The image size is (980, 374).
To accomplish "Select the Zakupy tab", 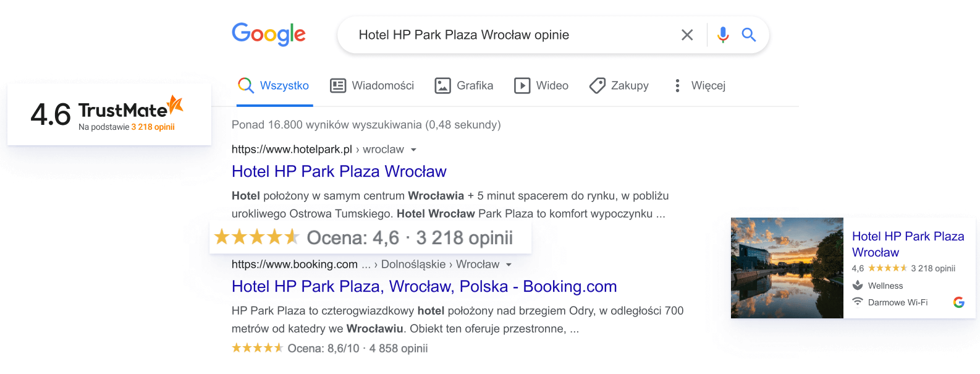I will point(619,85).
